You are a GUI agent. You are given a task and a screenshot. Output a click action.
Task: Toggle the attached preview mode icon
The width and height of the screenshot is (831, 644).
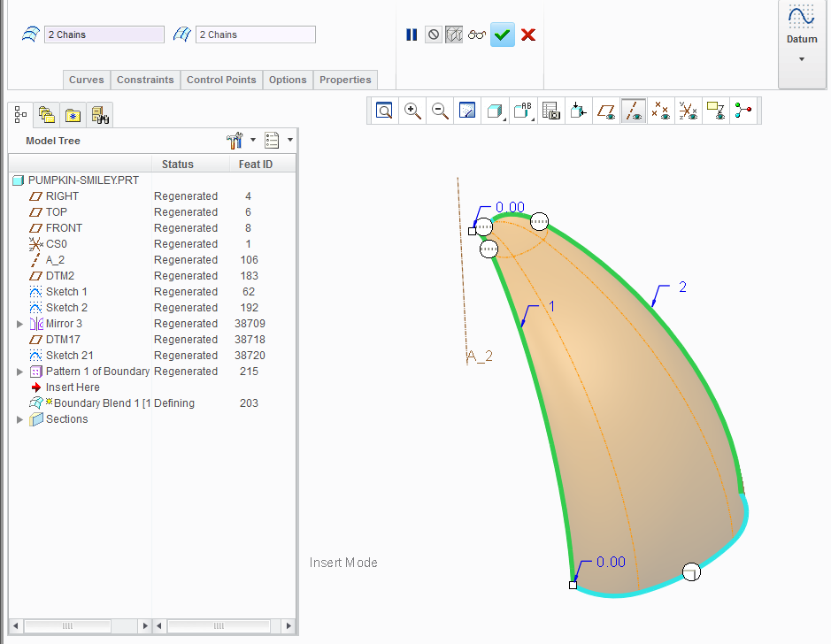pyautogui.click(x=454, y=35)
